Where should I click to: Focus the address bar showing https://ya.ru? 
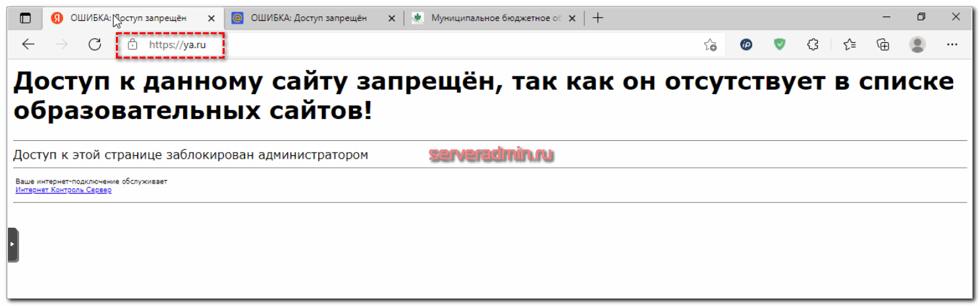point(422,45)
